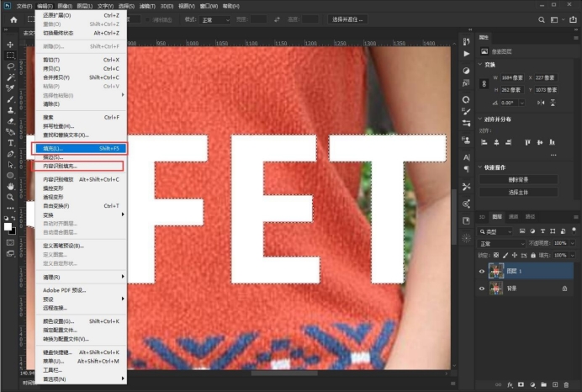This screenshot has height=392, width=582.
Task: Select the Move tool
Action: (10, 45)
